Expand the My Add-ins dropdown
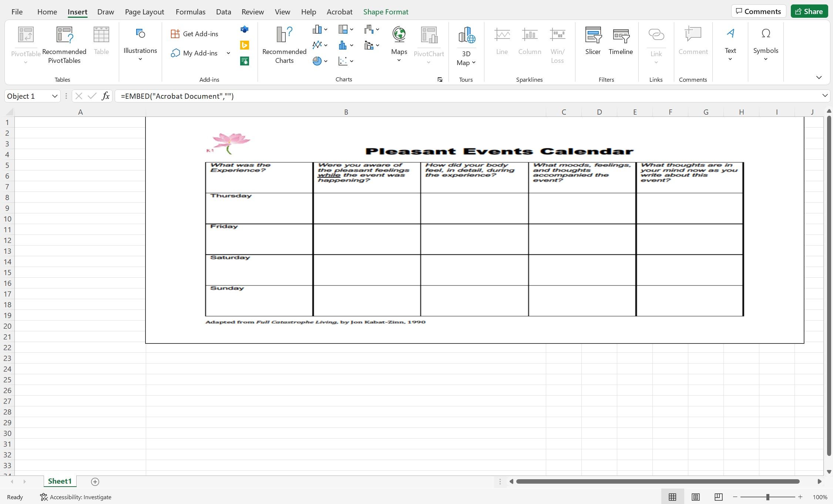This screenshot has height=504, width=833. point(227,52)
